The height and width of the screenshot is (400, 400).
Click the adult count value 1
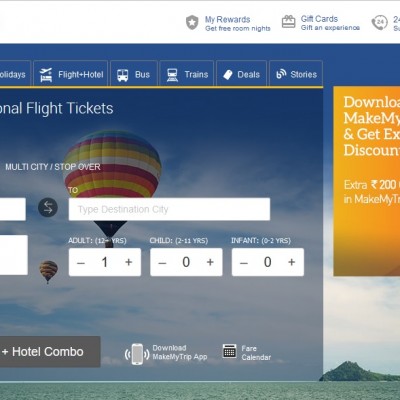coord(105,262)
